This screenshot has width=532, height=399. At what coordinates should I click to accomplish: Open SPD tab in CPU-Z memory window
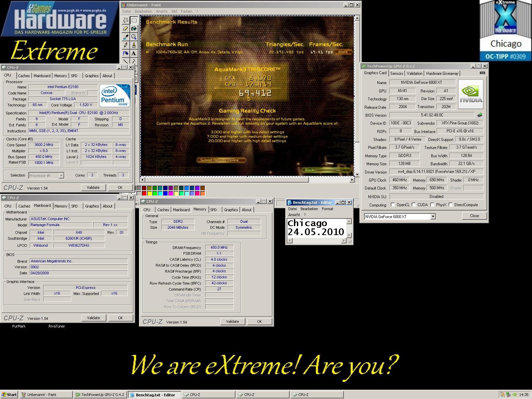tap(213, 210)
